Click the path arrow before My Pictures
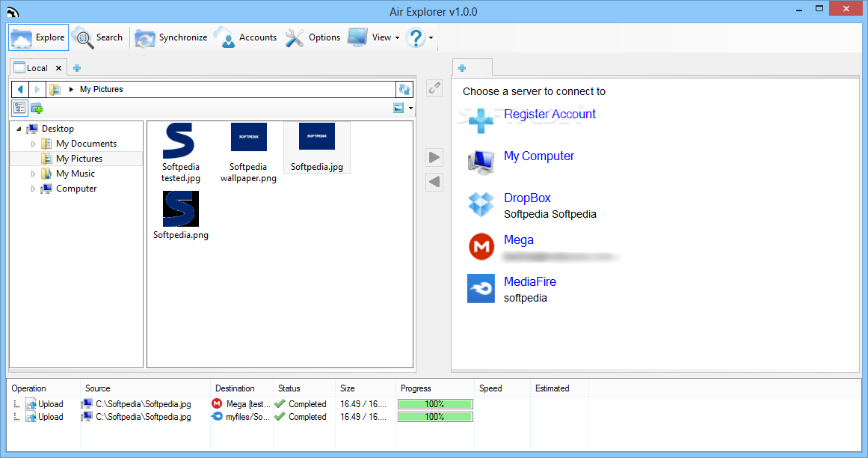The width and height of the screenshot is (868, 458). pyautogui.click(x=71, y=89)
